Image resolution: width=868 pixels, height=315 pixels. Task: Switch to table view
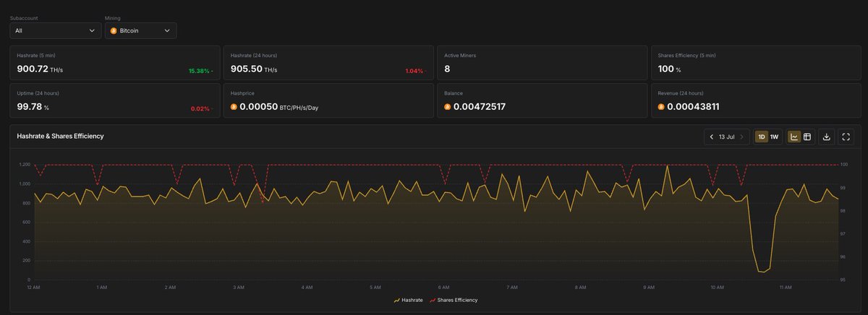pos(807,137)
